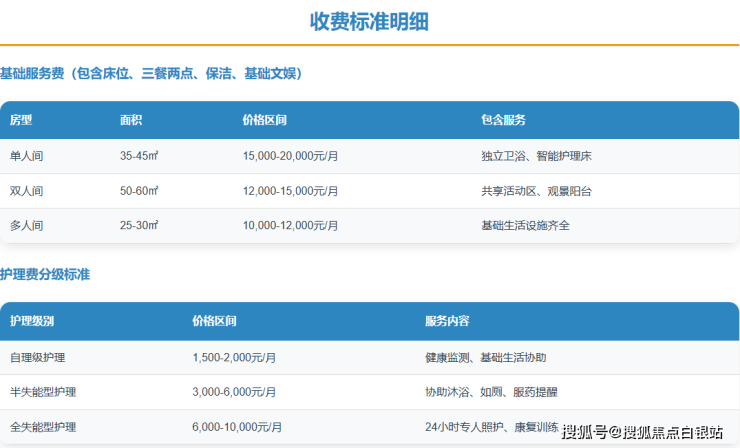Image resolution: width=740 pixels, height=448 pixels.
Task: Click the 6,000-10,000元/月 price cell
Action: pos(234,427)
